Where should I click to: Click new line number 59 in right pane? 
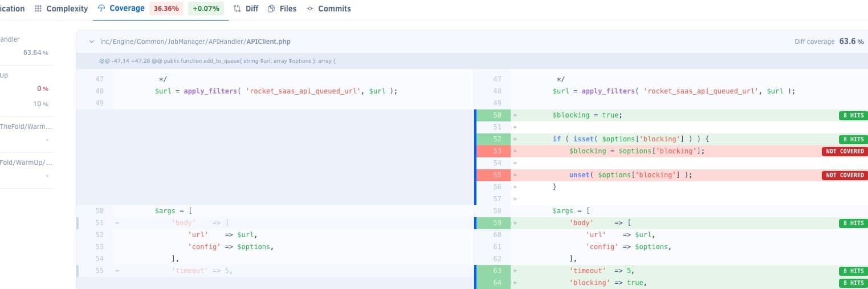(497, 223)
